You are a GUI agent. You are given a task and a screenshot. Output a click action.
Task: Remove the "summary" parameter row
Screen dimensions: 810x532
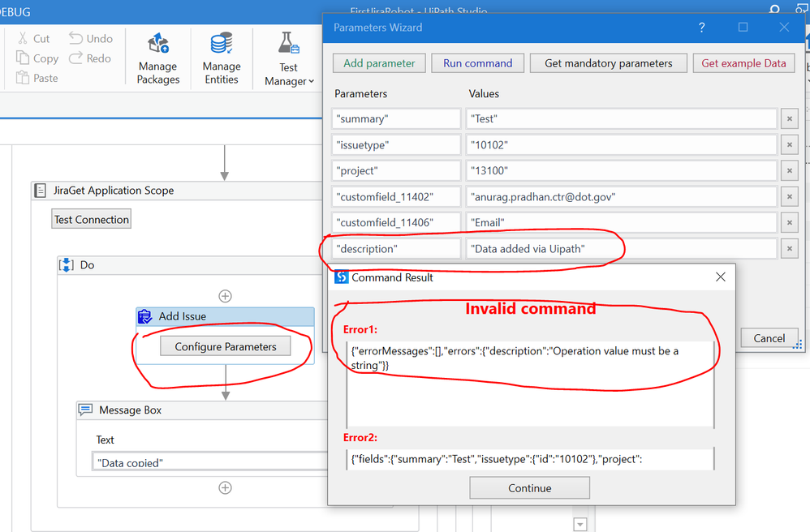(790, 118)
